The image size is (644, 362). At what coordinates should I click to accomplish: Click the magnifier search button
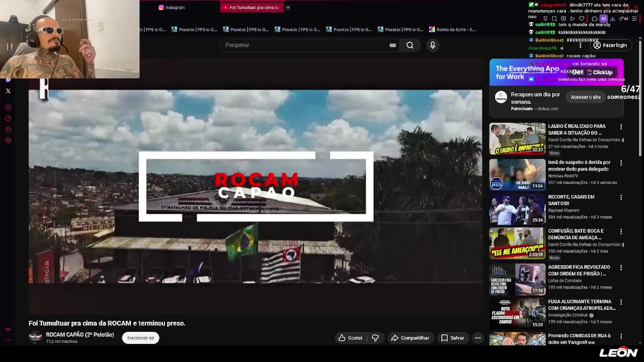point(410,45)
